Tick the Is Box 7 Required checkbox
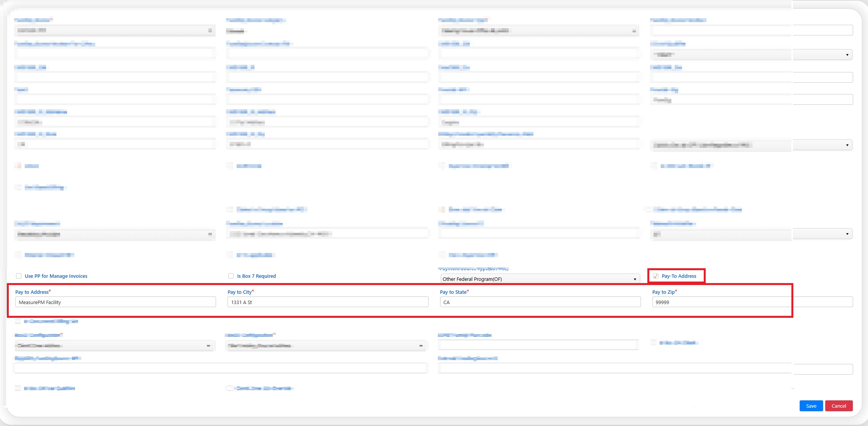 (x=231, y=276)
